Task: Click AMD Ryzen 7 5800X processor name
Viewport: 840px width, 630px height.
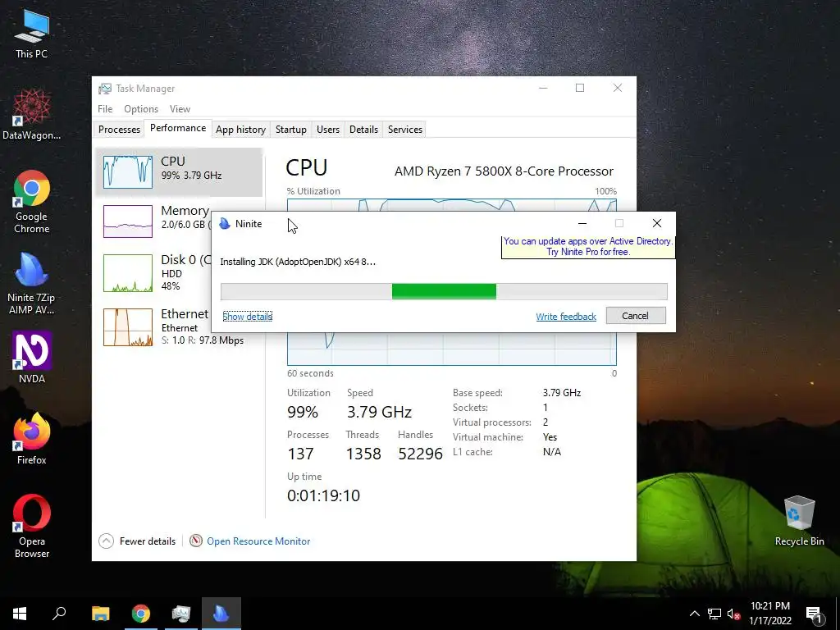Action: (x=504, y=171)
